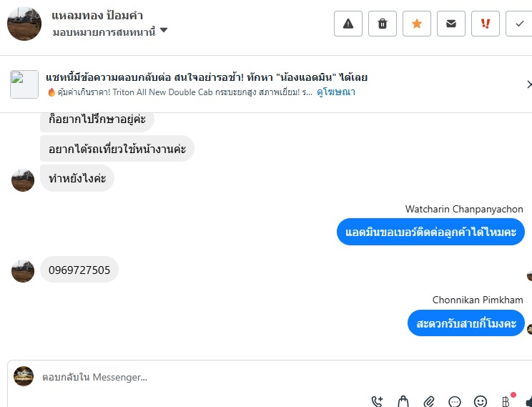This screenshot has height=407, width=532.
Task: Click the phone number message 0969727505
Action: 79,270
